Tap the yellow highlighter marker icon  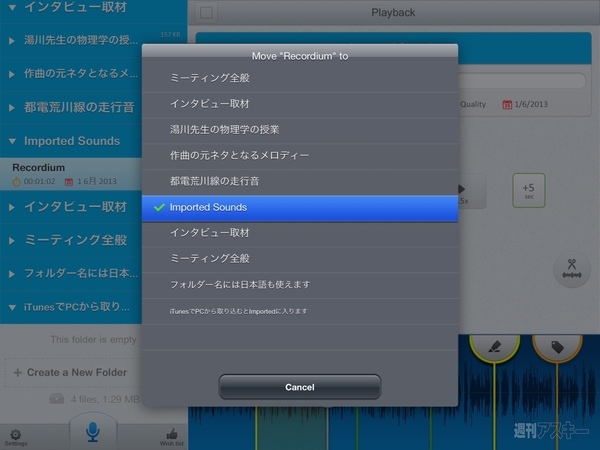494,347
